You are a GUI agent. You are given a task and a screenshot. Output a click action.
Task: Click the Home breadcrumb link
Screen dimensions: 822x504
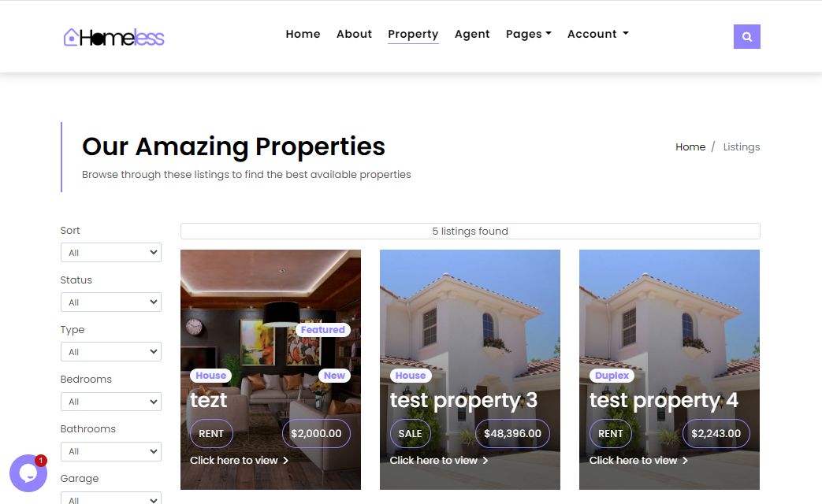point(690,146)
